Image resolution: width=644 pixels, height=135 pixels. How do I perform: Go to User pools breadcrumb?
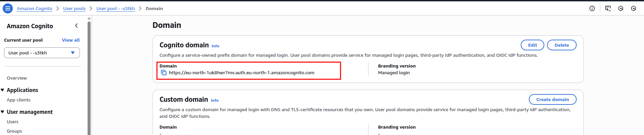tap(74, 8)
